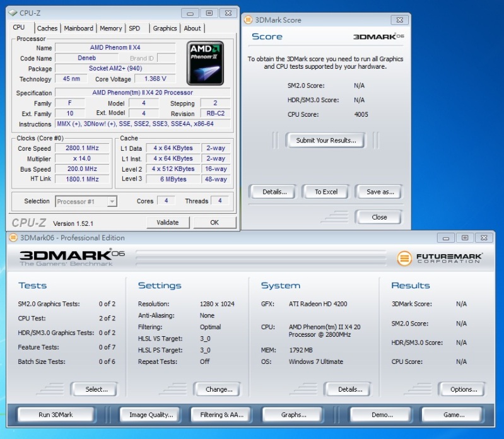Viewport: 504px width, 439px height.
Task: Minimize the 3DMark06 Professional Edition window
Action: [446, 238]
